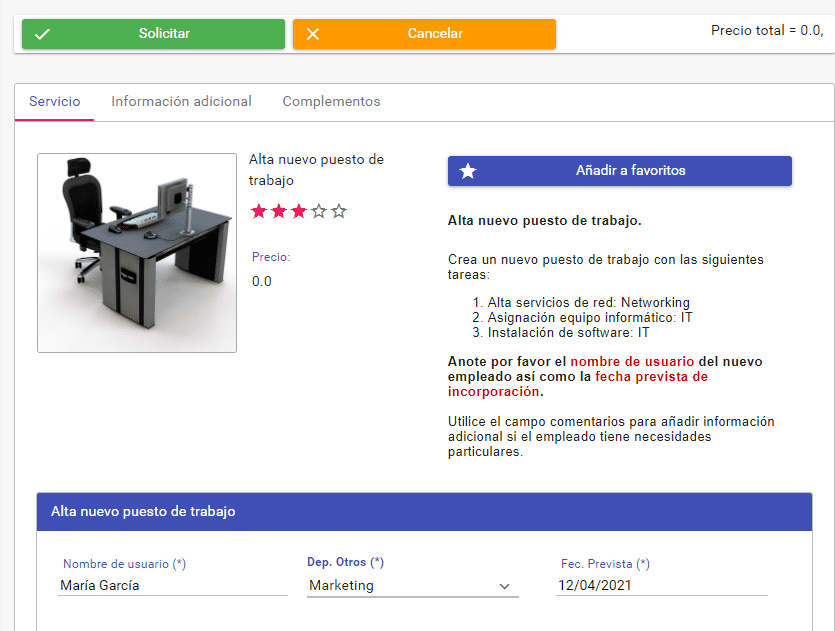Click the fourth rating star

317,211
